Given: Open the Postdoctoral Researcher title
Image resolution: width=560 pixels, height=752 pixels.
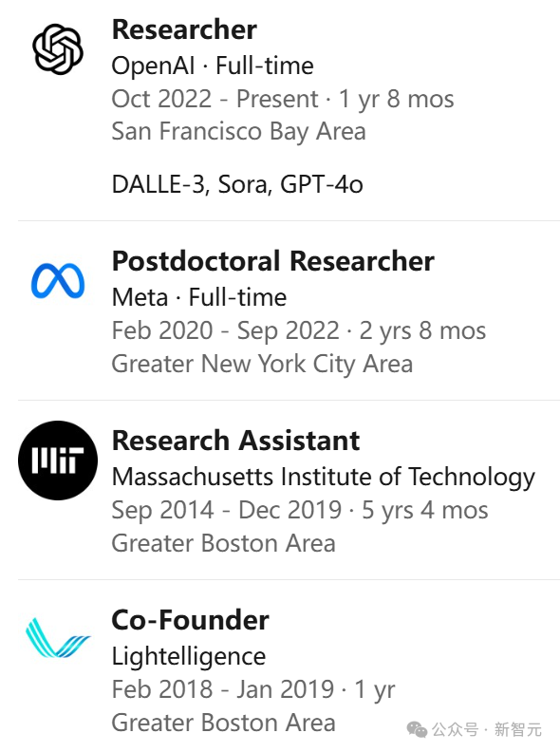Looking at the screenshot, I should click(272, 261).
